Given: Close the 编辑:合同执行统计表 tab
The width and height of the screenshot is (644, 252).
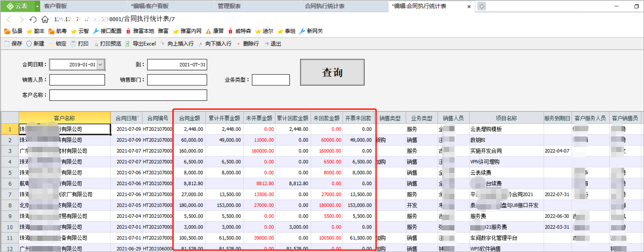Looking at the screenshot, I should [469, 6].
